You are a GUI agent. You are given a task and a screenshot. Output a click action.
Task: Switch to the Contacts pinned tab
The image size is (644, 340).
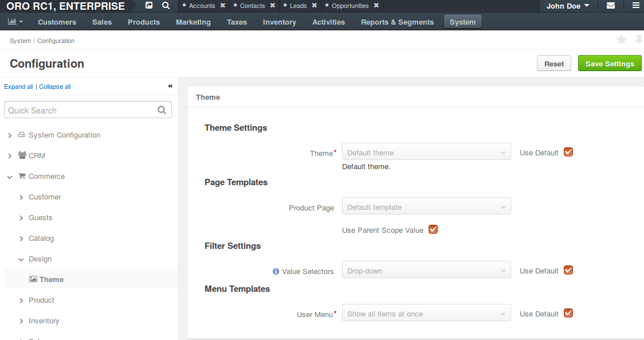252,6
